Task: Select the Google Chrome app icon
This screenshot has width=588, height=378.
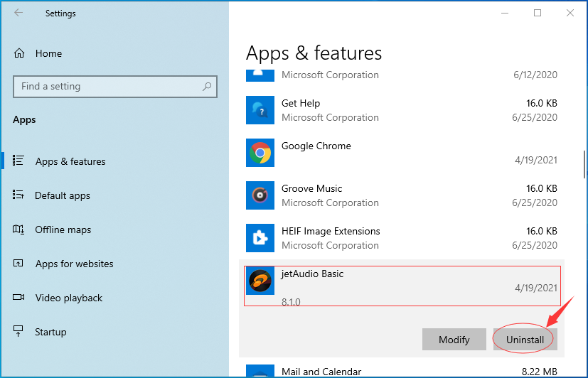Action: click(x=260, y=153)
